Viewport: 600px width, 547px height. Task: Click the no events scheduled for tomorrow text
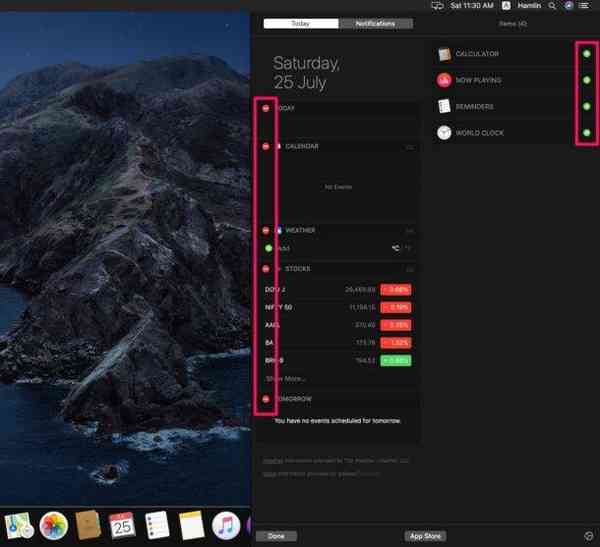point(338,421)
